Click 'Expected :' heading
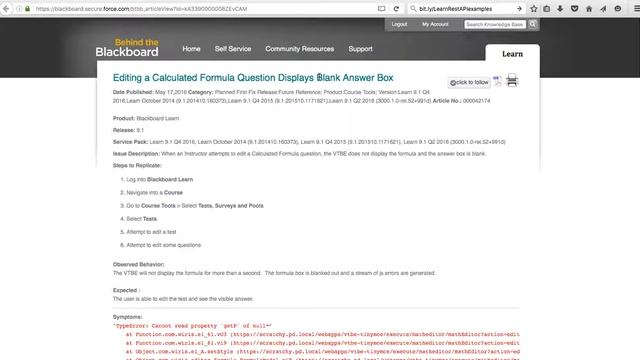 click(127, 290)
